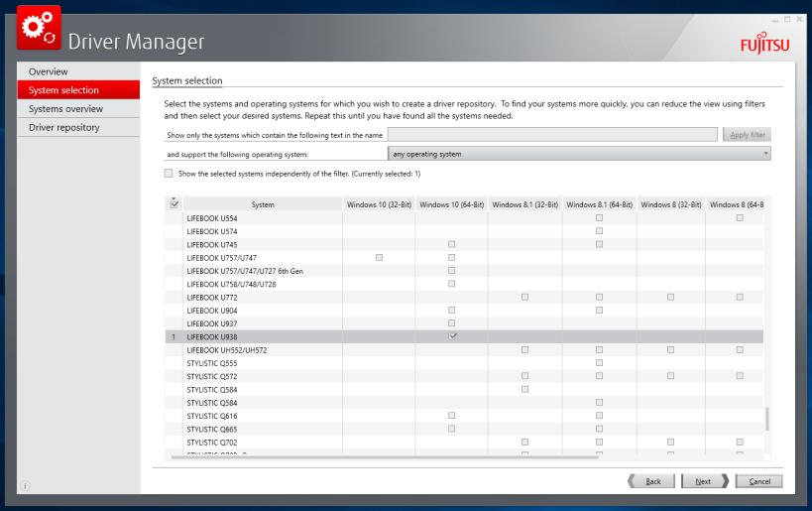Select the LIFEBOOK U757/U747/U727 6th Gen row
The image size is (812, 511).
[x=245, y=271]
